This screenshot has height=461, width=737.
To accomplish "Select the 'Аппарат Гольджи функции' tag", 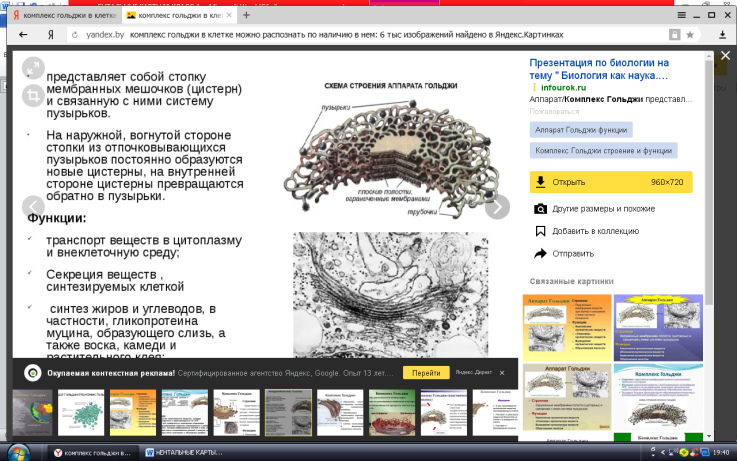I will [x=581, y=130].
